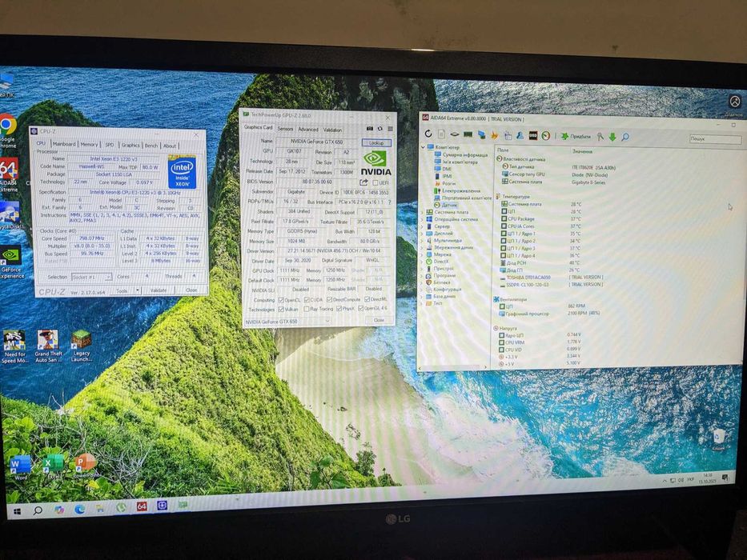Click the GPU-Z BIOS export share icon
The height and width of the screenshot is (560, 747).
pos(363,182)
